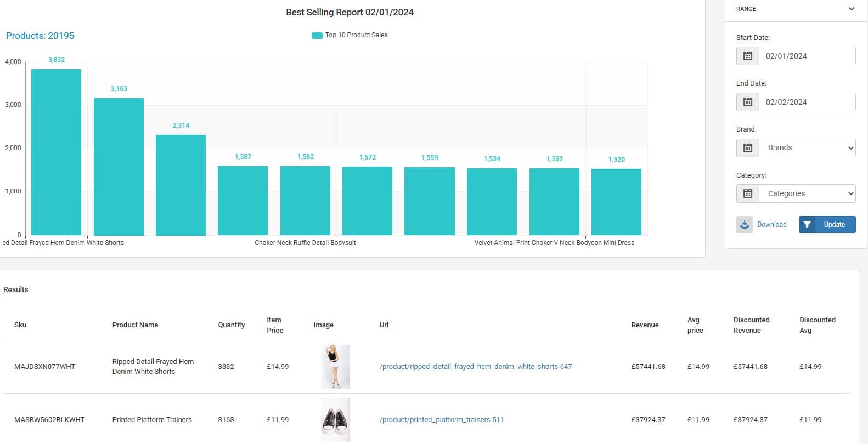Screen dimensions: 868x444
Task: Click the white shorts product thumbnail
Action: 335,367
